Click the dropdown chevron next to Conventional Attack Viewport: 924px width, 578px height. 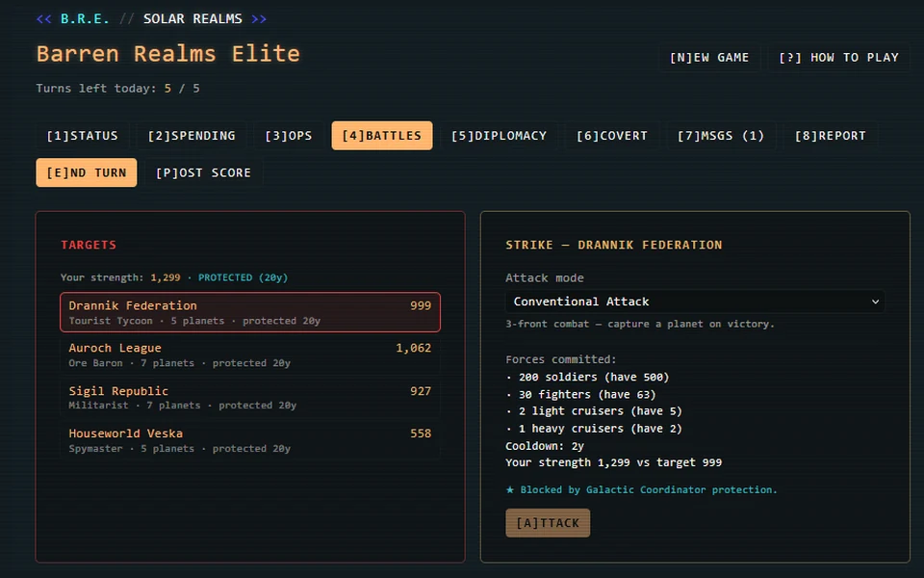[x=875, y=302]
